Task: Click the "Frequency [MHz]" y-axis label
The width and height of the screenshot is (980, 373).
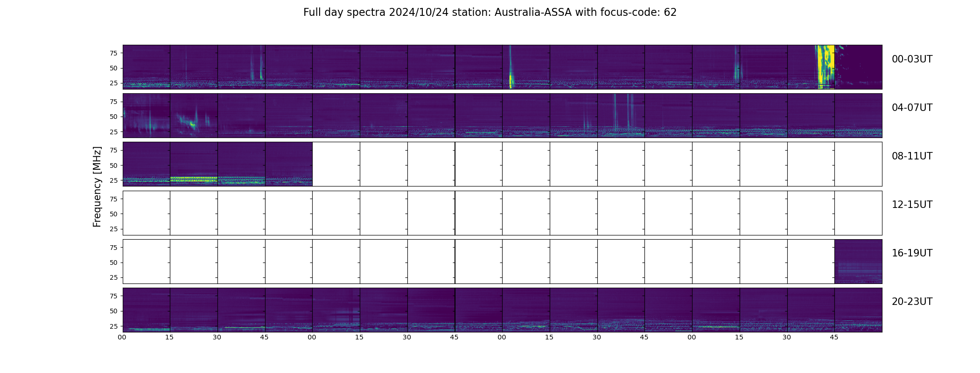Action: coord(97,186)
